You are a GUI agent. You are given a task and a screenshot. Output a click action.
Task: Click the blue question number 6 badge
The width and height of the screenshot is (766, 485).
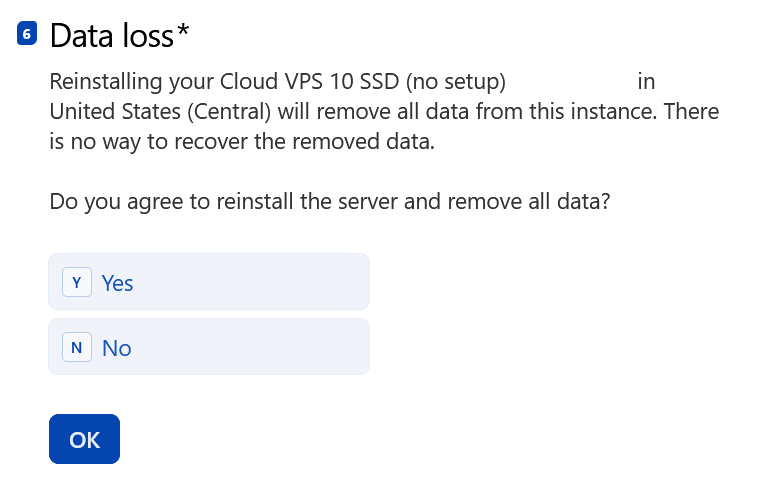coord(27,35)
